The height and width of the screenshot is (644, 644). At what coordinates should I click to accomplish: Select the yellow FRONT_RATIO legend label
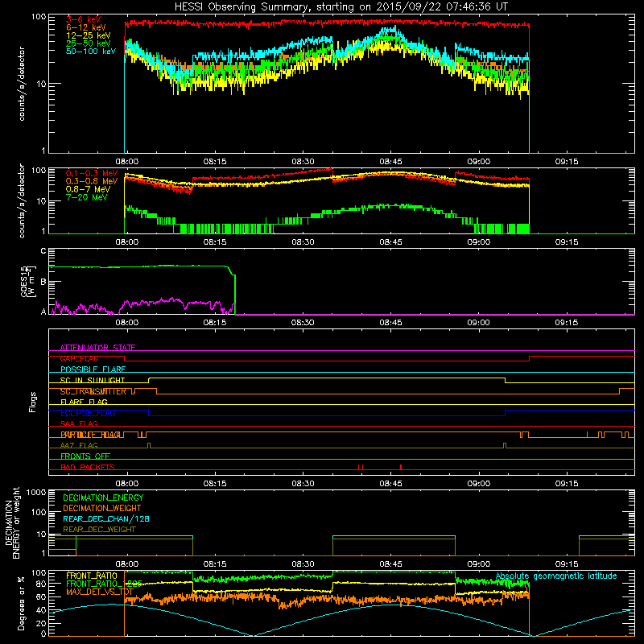[x=92, y=576]
